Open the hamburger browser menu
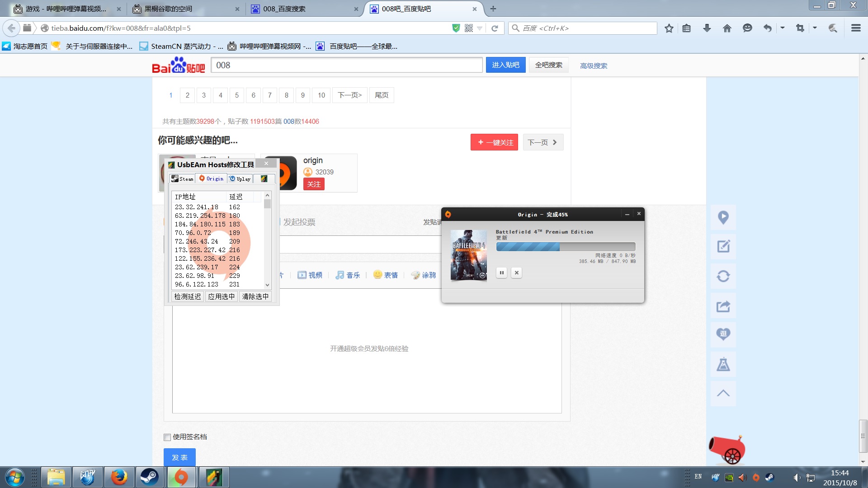The height and width of the screenshot is (488, 868). coord(856,28)
